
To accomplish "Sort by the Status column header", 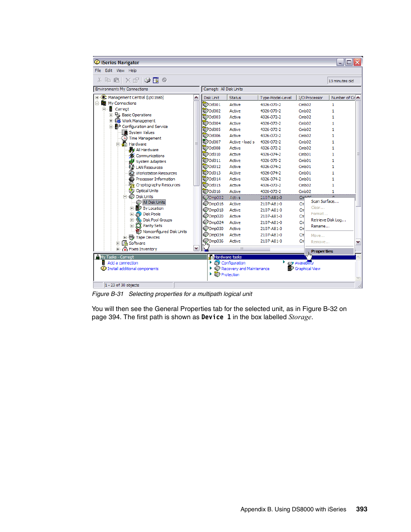I will pos(243,98).
